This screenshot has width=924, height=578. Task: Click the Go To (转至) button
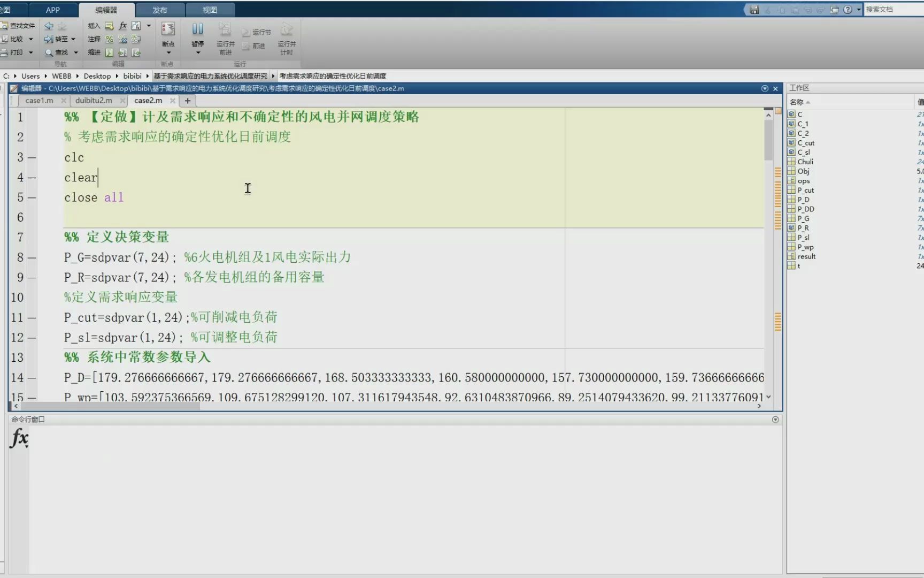56,39
